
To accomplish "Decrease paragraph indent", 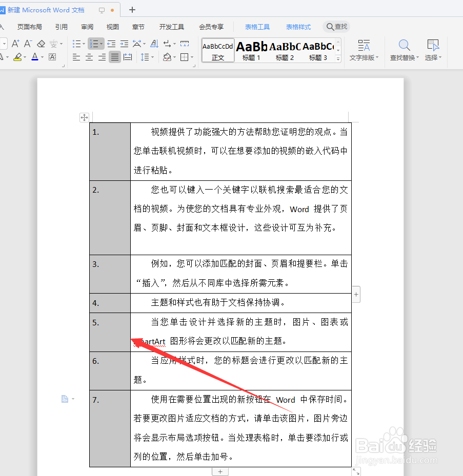I will (x=111, y=44).
